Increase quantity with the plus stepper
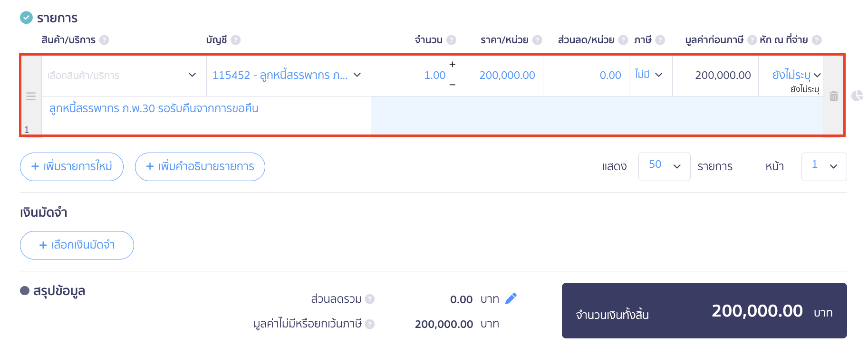 tap(452, 64)
